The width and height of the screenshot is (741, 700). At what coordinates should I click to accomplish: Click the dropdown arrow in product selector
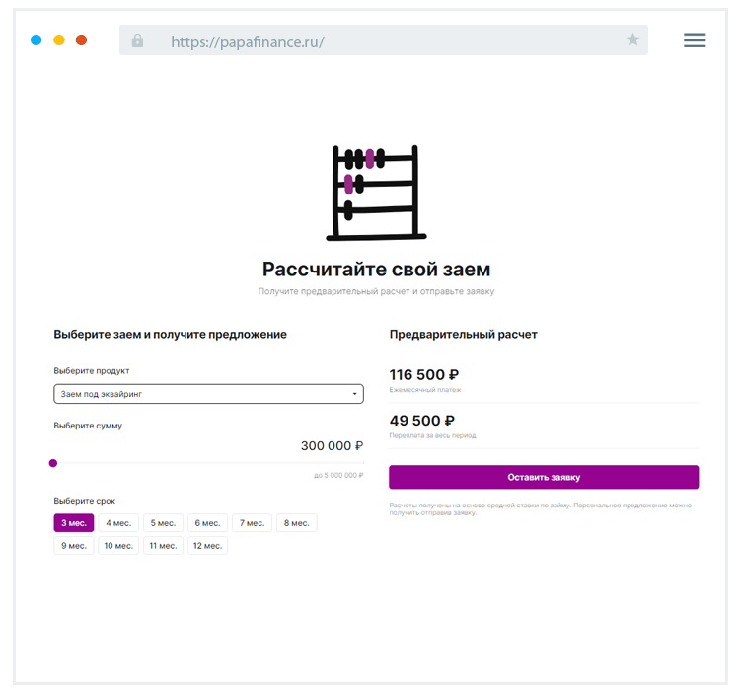coord(354,395)
